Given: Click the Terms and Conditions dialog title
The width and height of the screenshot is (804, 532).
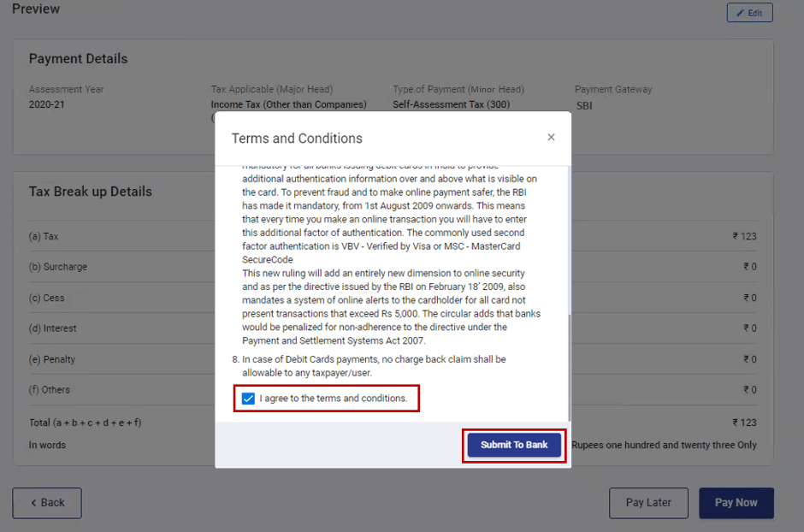Looking at the screenshot, I should point(297,139).
